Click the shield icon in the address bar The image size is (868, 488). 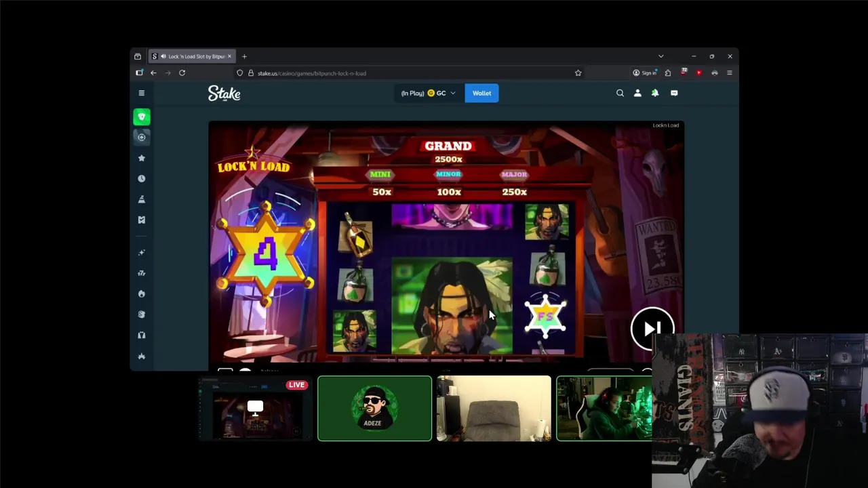coord(240,73)
